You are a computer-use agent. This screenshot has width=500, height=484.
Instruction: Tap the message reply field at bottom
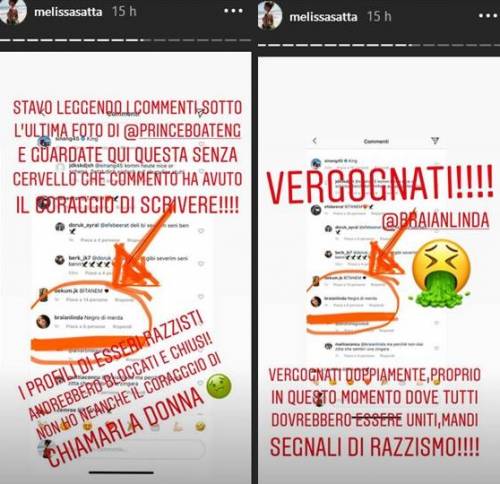pos(125,448)
